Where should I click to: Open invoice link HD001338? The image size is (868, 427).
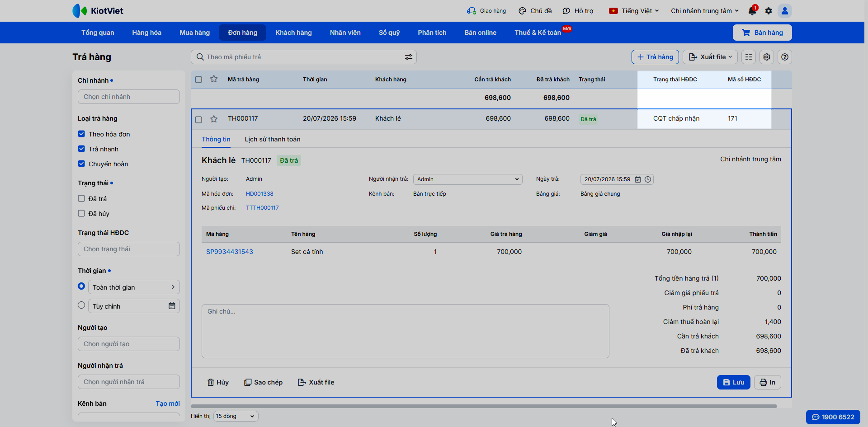tap(259, 194)
